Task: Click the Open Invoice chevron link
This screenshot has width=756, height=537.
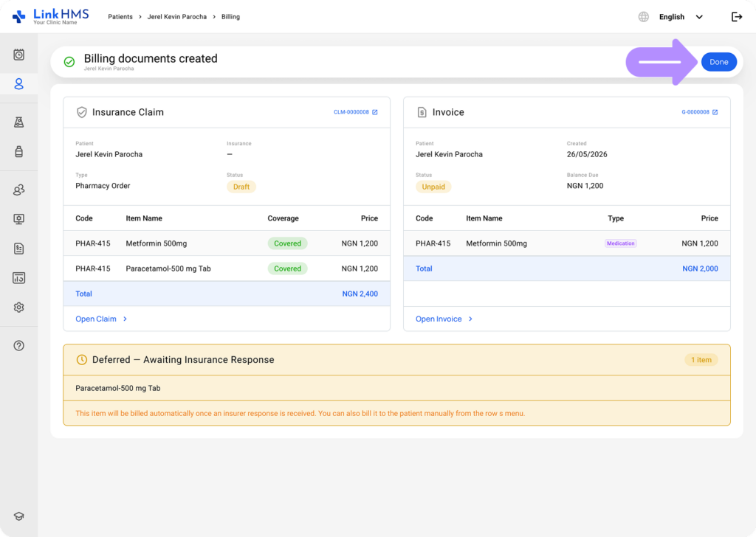Action: 444,319
